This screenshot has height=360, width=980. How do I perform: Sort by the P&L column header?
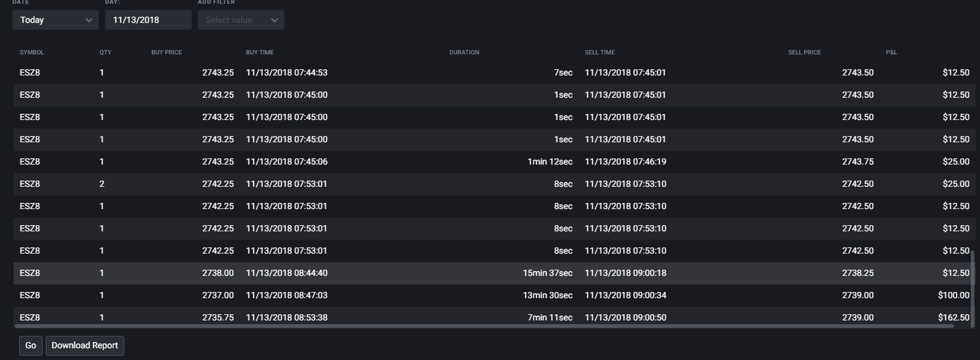tap(891, 53)
